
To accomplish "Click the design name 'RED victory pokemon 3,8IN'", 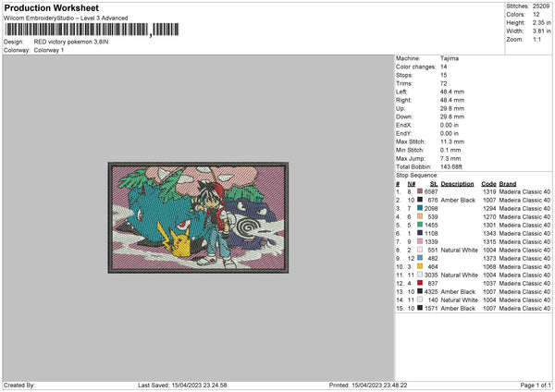I will [x=71, y=42].
